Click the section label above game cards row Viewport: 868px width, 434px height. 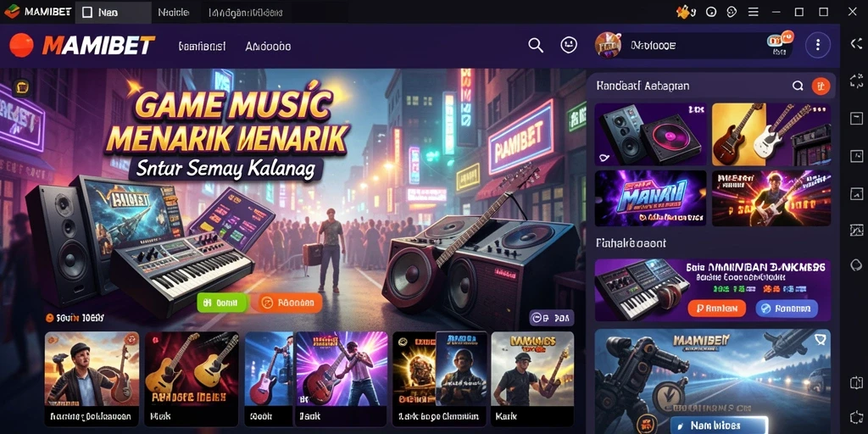coord(75,318)
